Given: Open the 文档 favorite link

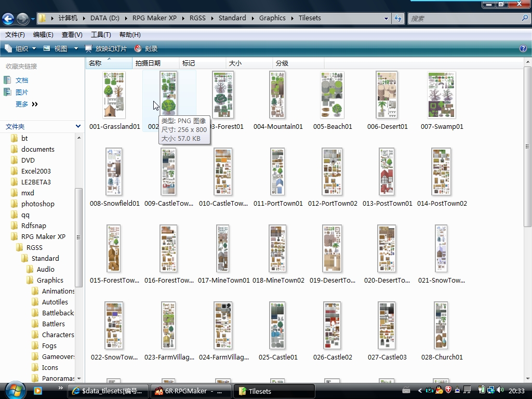Looking at the screenshot, I should click(x=22, y=81).
